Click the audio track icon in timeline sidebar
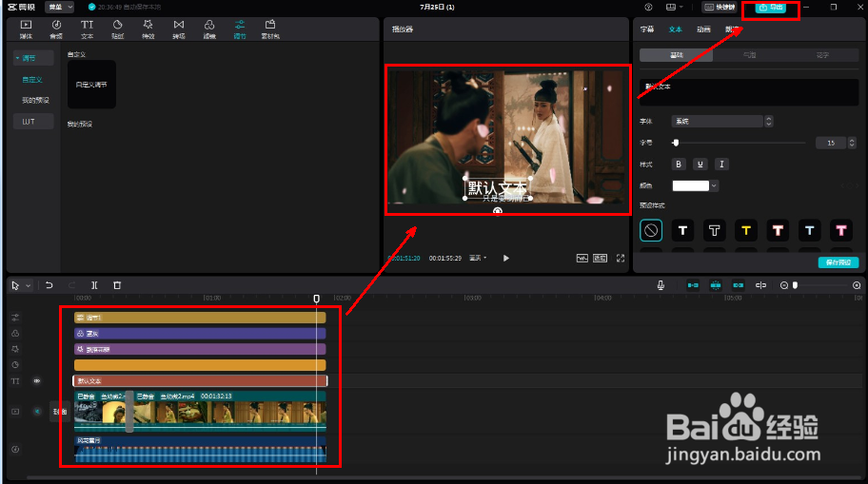The height and width of the screenshot is (484, 868). pos(15,449)
